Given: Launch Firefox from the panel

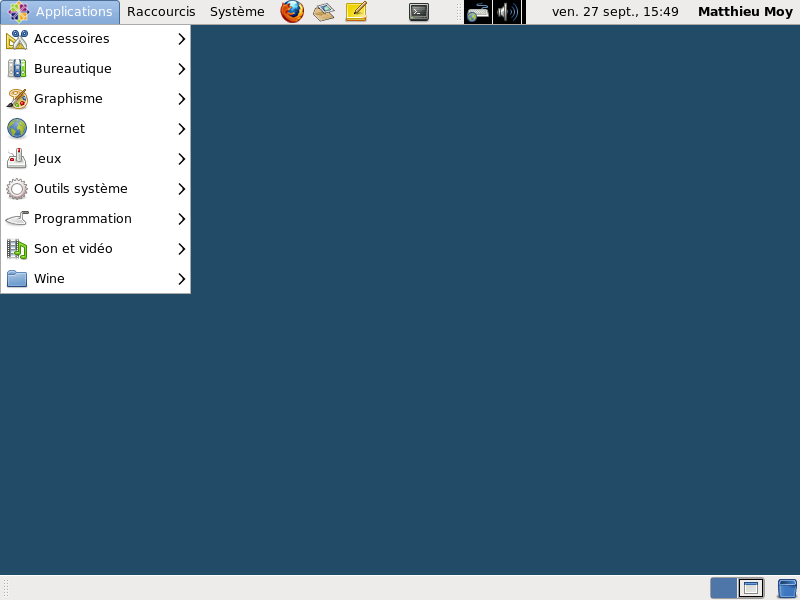Looking at the screenshot, I should point(292,11).
